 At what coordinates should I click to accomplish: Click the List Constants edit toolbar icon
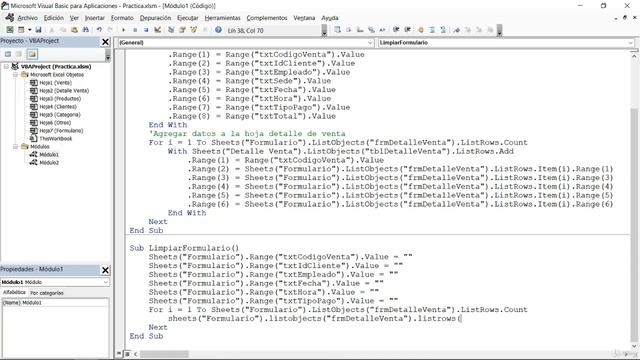[349, 30]
